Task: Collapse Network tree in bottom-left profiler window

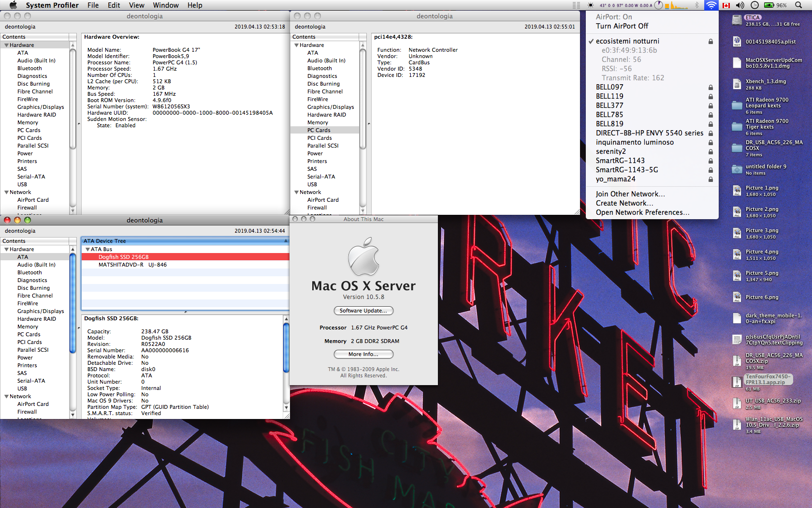Action: click(x=6, y=396)
